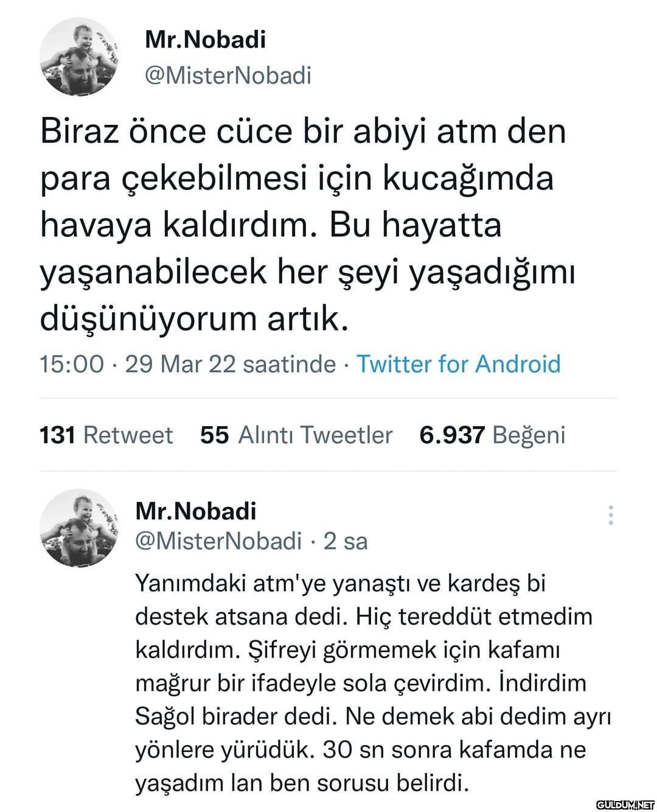Open the reply's '2 sa' timestamp
This screenshot has height=812, width=657.
pyautogui.click(x=346, y=541)
